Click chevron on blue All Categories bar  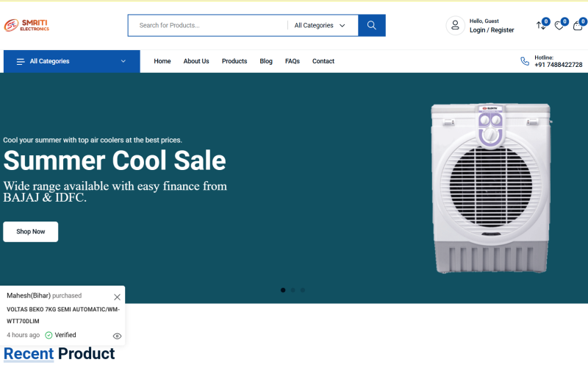click(x=123, y=61)
